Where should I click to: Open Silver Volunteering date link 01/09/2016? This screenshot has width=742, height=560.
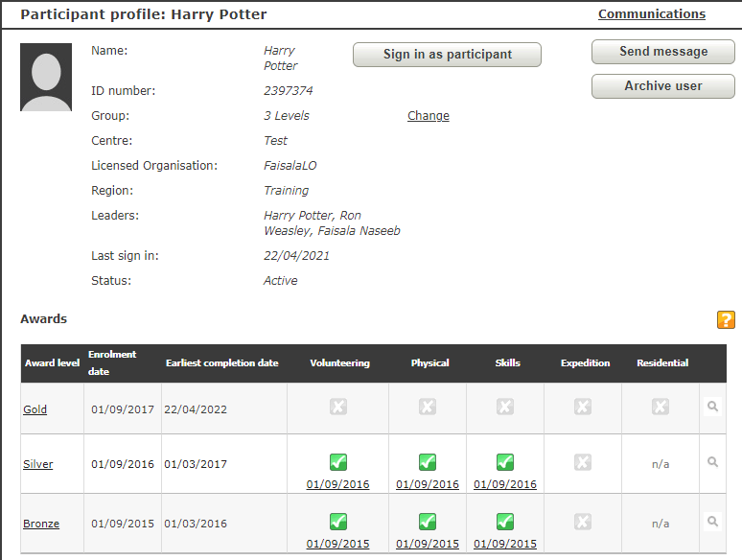(x=337, y=484)
